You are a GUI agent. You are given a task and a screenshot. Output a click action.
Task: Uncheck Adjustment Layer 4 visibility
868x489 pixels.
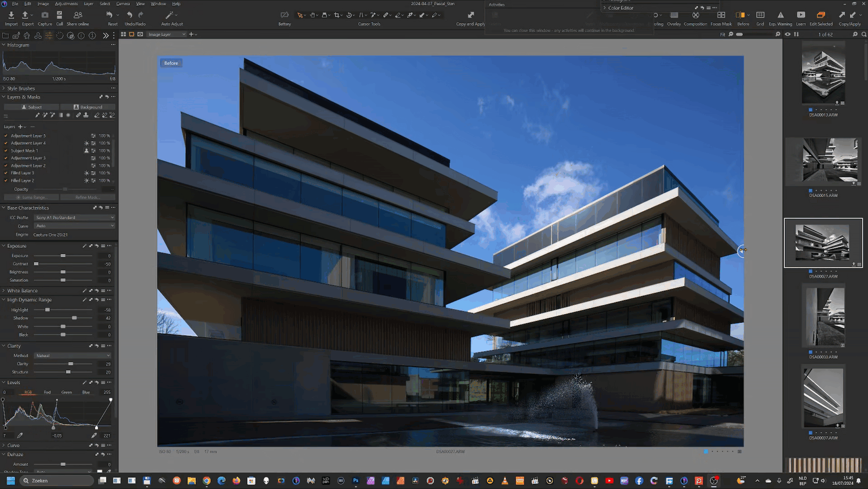pos(6,143)
